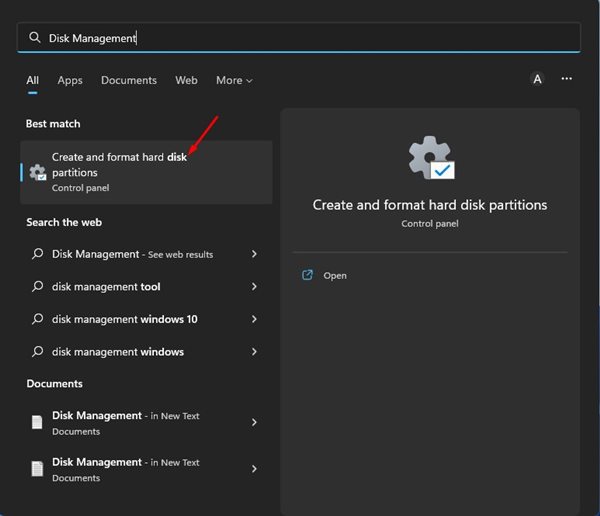Click the Disk Management search input field
Screen dimensions: 600x516
pyautogui.click(x=300, y=38)
